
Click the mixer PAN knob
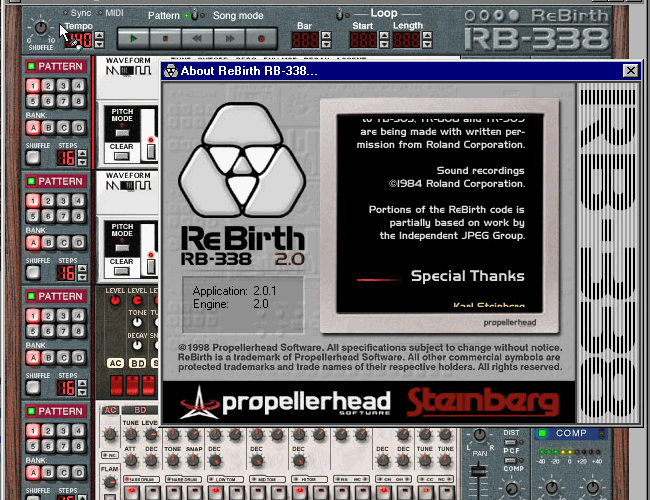click(x=480, y=435)
